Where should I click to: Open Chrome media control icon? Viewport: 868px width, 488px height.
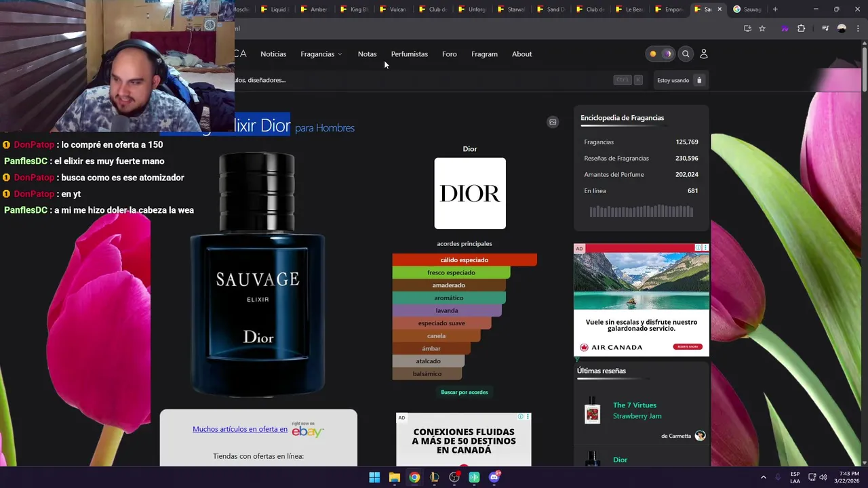(x=825, y=28)
